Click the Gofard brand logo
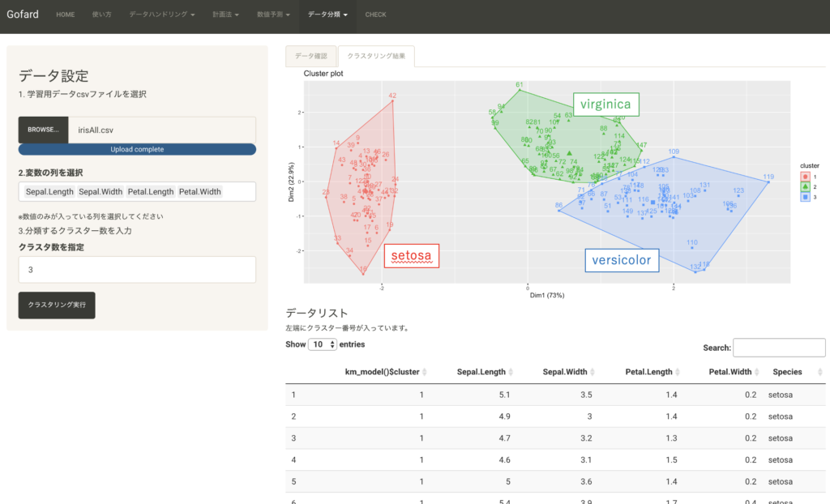Image resolution: width=830 pixels, height=504 pixels. (x=22, y=15)
